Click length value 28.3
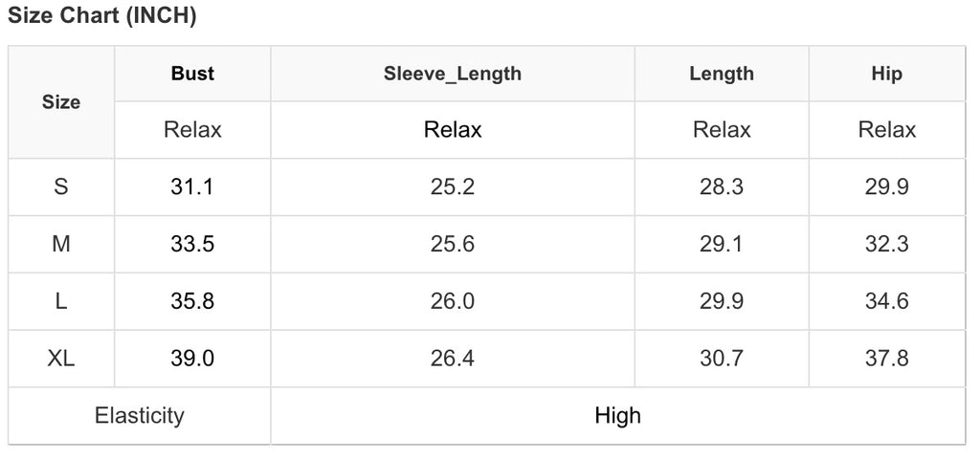Image resolution: width=980 pixels, height=459 pixels. pyautogui.click(x=722, y=186)
